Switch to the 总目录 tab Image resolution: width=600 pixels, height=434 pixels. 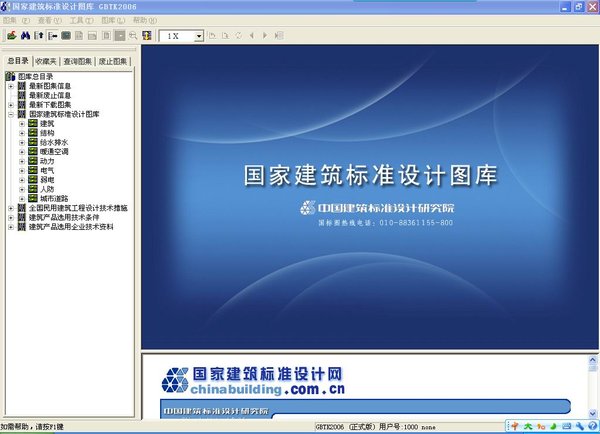[x=18, y=61]
